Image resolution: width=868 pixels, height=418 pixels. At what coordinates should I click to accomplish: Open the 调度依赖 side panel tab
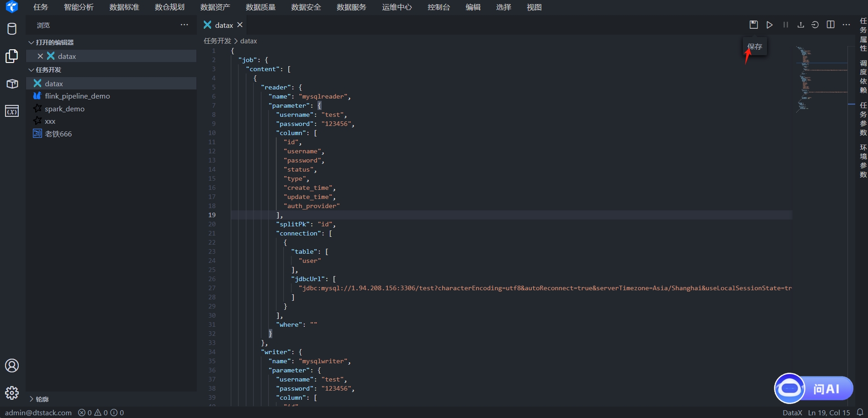pos(863,77)
